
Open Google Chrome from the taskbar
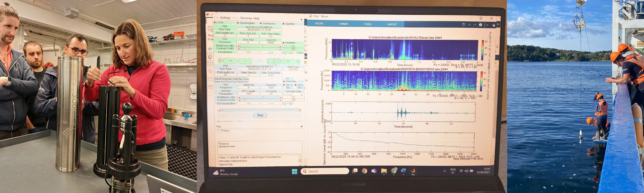pyautogui.click(x=364, y=171)
